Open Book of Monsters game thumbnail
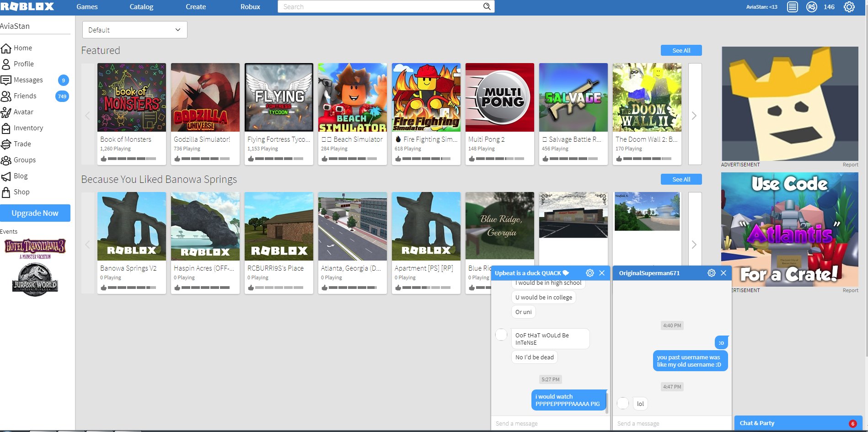Screen dimensions: 868x432 tap(132, 97)
